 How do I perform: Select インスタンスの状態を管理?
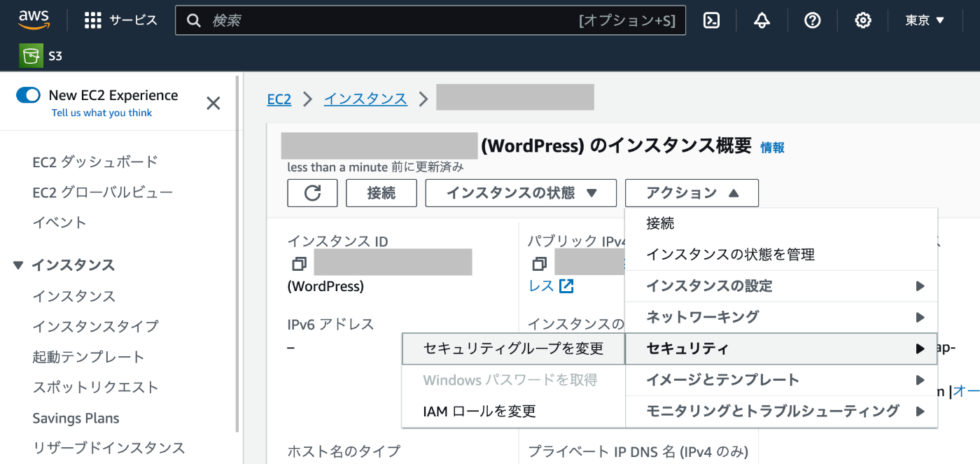tap(781, 255)
